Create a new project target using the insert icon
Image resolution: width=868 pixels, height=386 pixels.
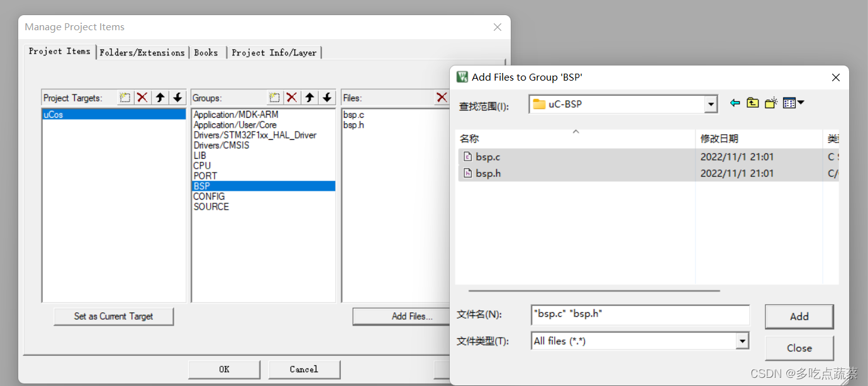[125, 98]
